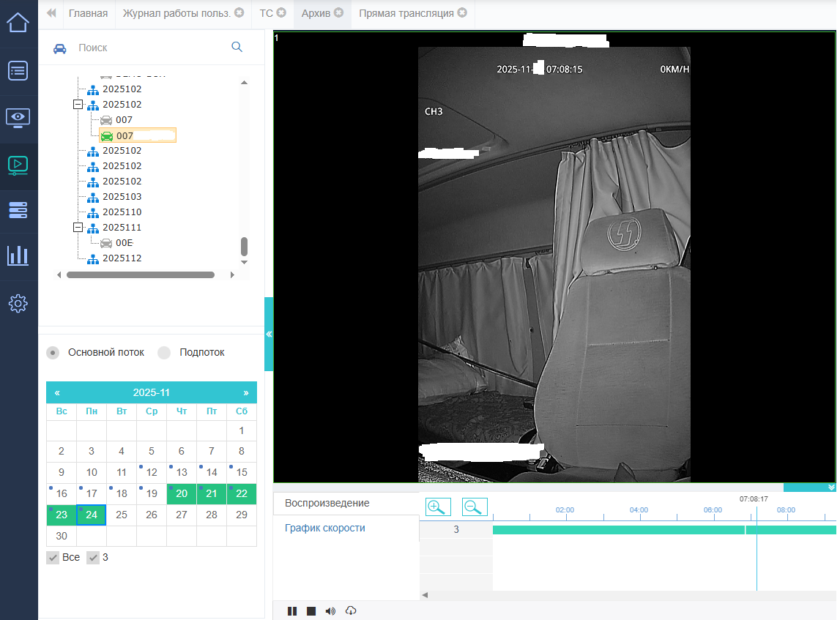The image size is (840, 620).
Task: Zoom out the timeline
Action: (x=475, y=507)
